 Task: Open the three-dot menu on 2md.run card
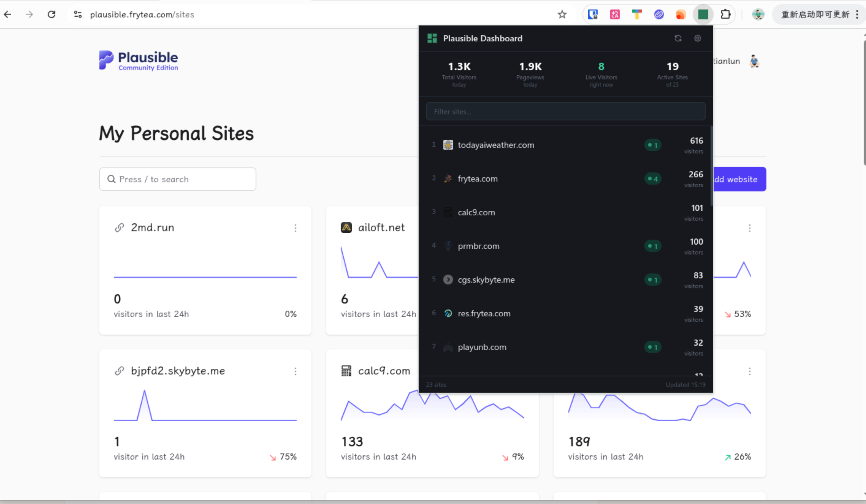tap(295, 228)
